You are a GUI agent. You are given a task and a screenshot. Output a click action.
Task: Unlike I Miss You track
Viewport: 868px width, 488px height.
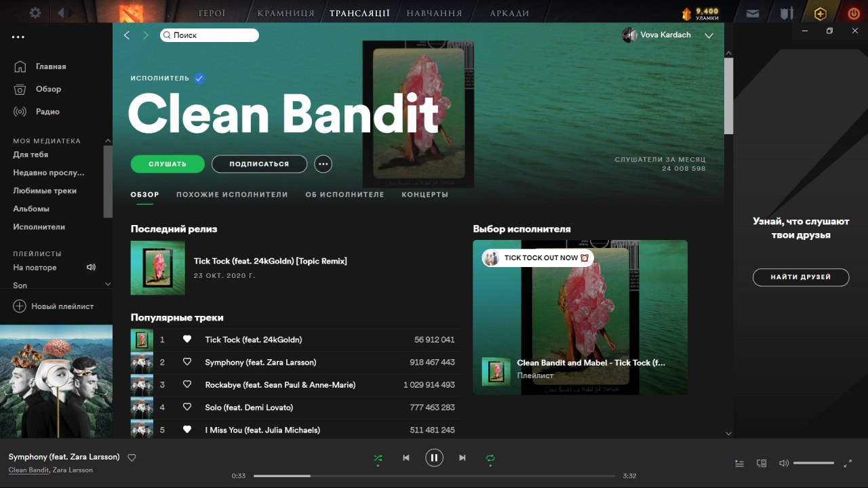click(x=187, y=430)
